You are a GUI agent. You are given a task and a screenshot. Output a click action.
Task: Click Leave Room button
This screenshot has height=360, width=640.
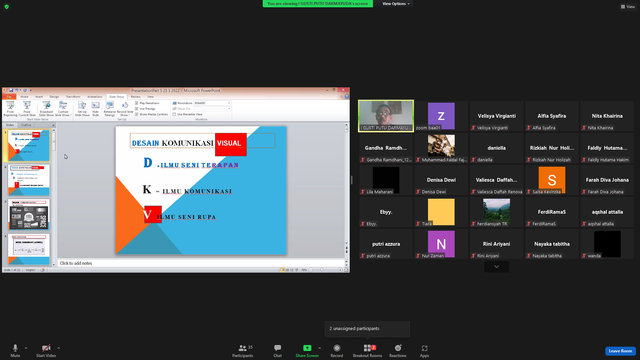tap(620, 351)
